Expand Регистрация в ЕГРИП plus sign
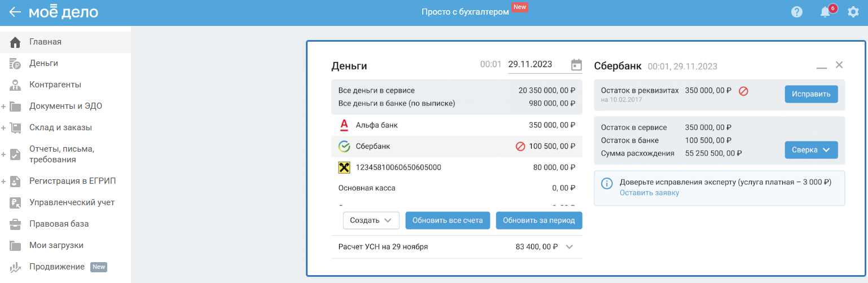The width and height of the screenshot is (868, 283). pyautogui.click(x=4, y=182)
